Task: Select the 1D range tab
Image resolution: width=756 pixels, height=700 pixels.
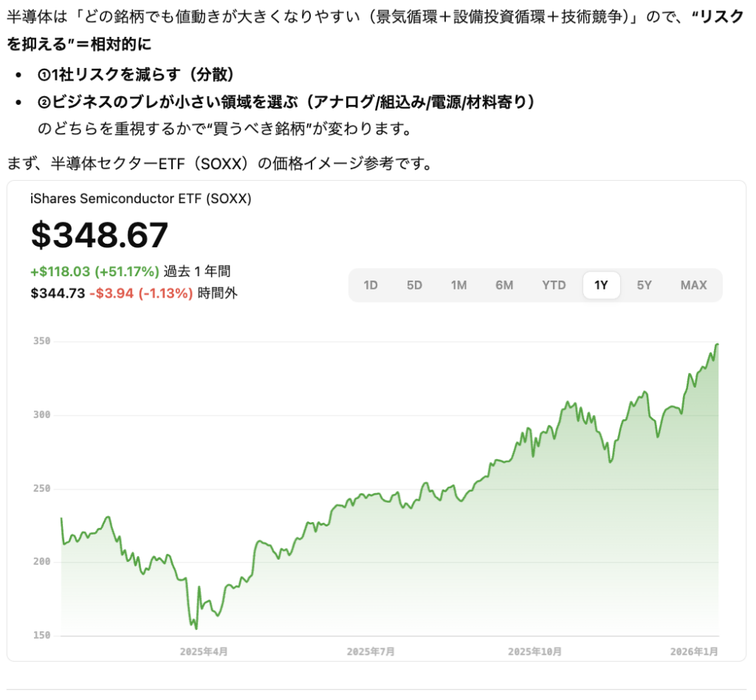Action: pyautogui.click(x=371, y=285)
